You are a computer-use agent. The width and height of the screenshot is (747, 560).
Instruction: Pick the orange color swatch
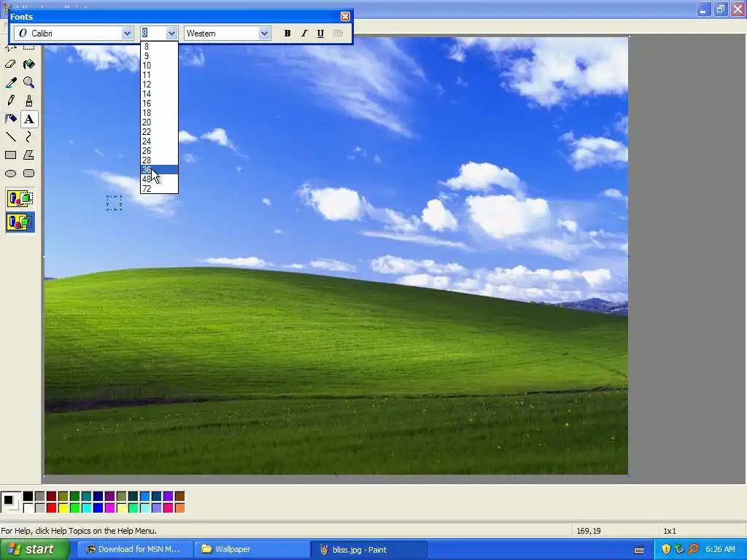[x=179, y=508]
